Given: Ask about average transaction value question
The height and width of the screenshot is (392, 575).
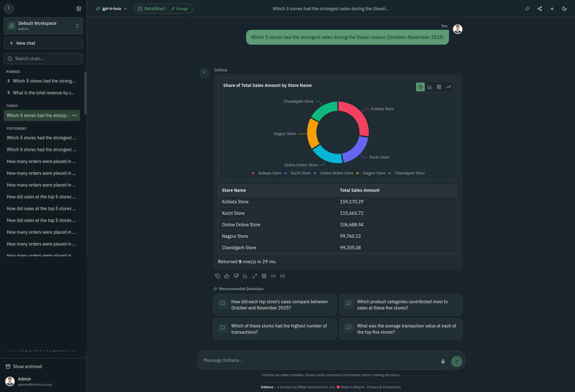Looking at the screenshot, I should coord(401,329).
